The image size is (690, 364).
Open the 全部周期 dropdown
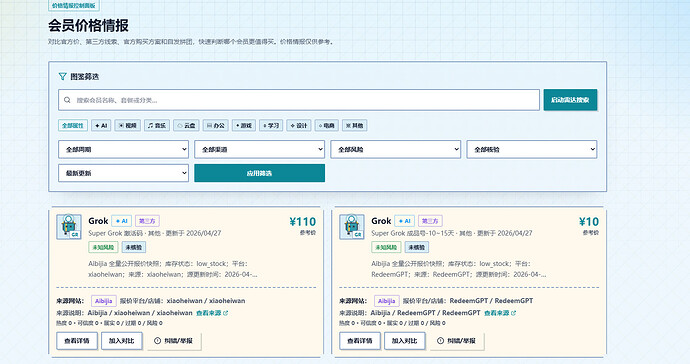[123, 150]
